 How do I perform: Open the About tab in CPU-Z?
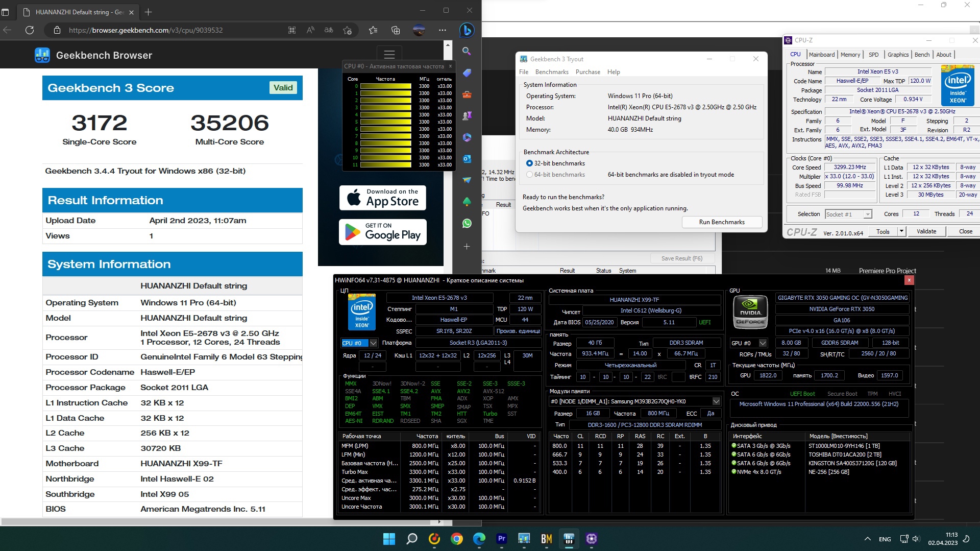pos(944,55)
